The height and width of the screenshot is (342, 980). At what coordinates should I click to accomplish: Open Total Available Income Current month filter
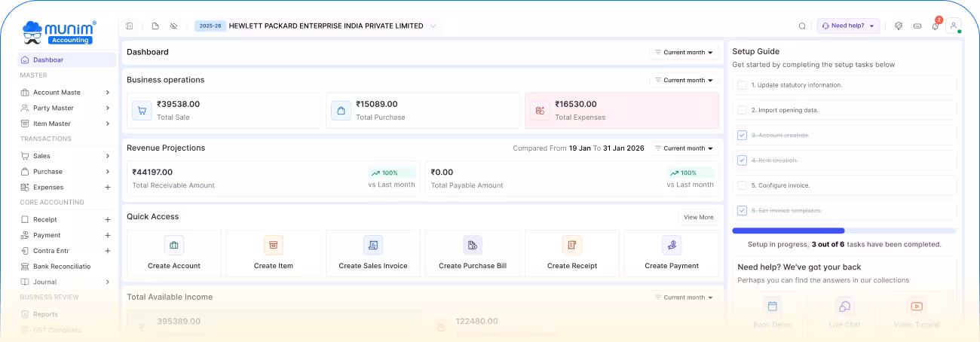pyautogui.click(x=684, y=298)
